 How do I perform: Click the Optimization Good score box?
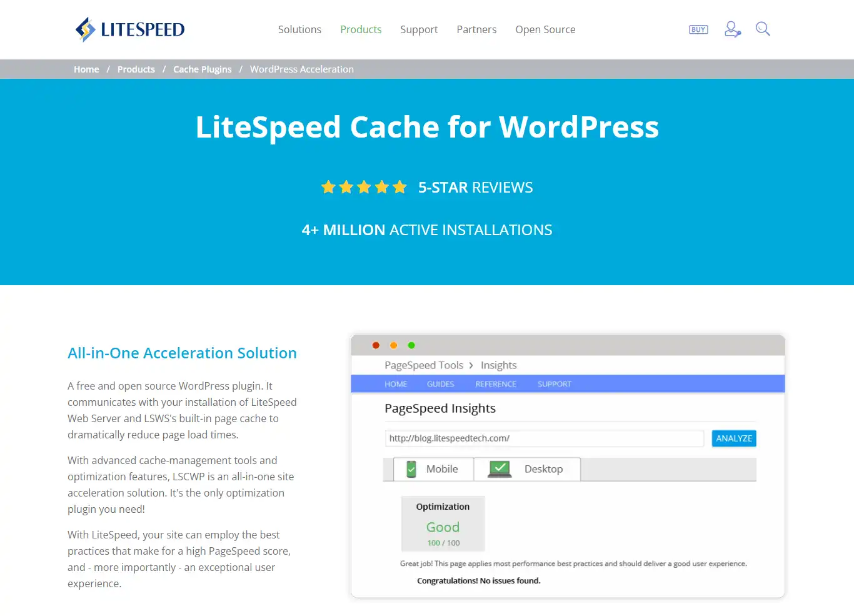point(443,524)
